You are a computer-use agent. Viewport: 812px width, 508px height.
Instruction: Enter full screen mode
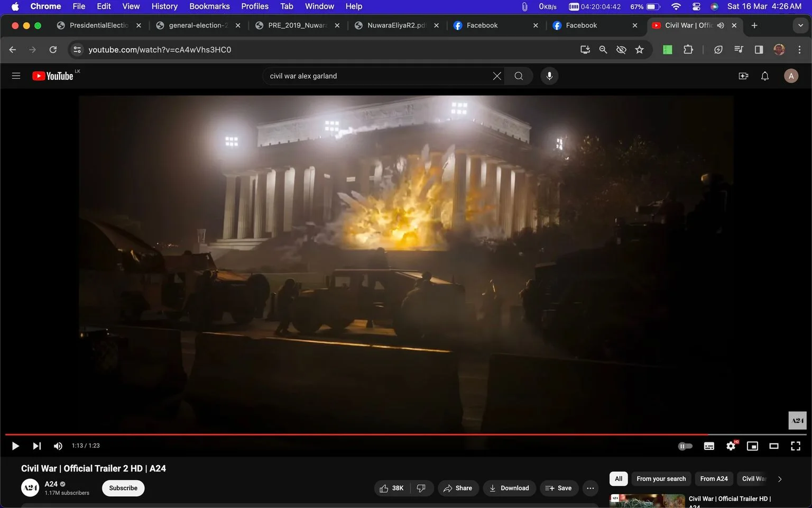coord(796,446)
